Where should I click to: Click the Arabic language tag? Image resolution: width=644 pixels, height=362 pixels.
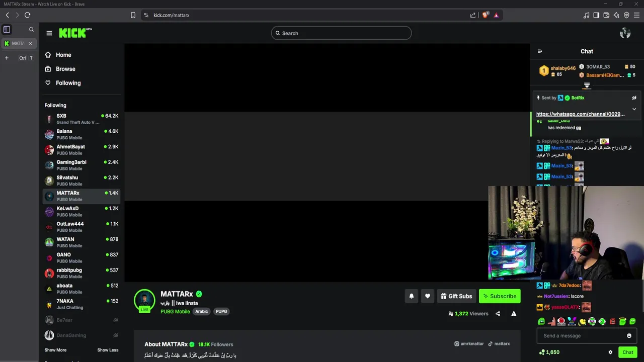click(x=201, y=312)
